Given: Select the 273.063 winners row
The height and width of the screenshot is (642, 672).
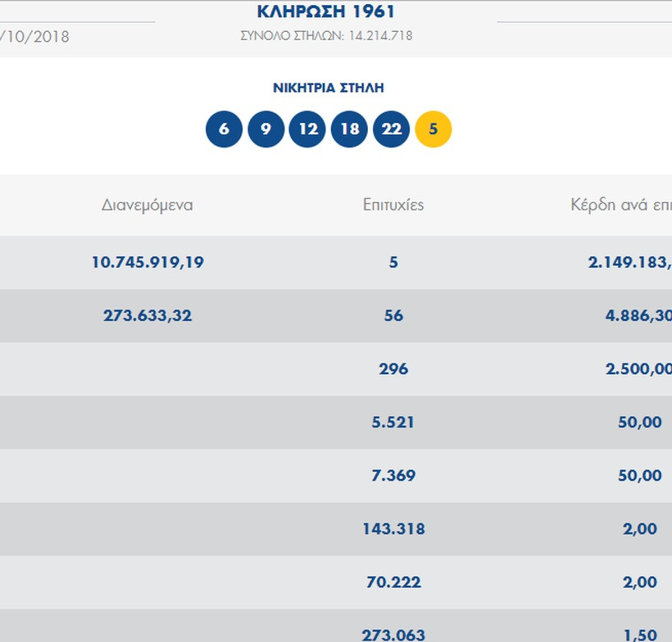Looking at the screenshot, I should tap(393, 635).
